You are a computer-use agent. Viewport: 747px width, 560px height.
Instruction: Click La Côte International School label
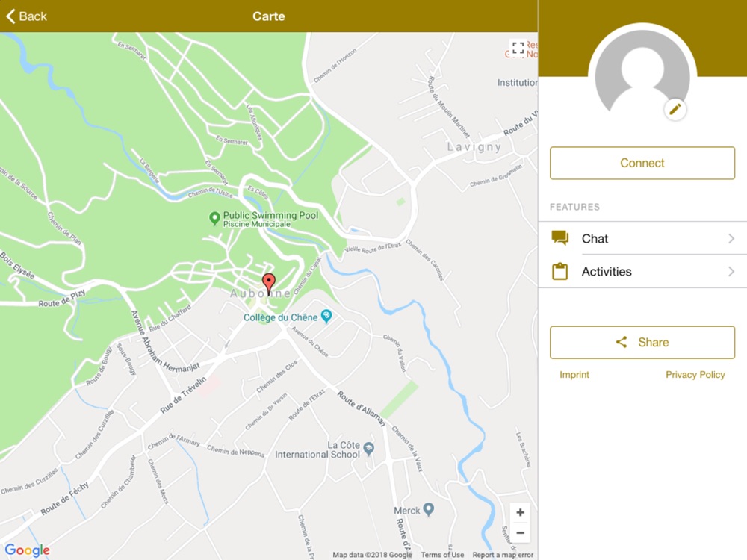coord(317,449)
